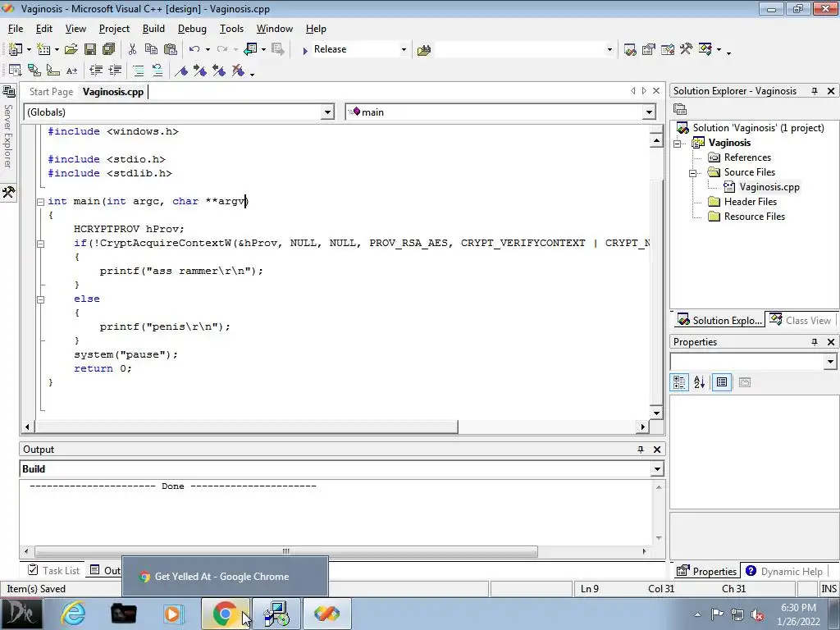The height and width of the screenshot is (630, 840).
Task: Start the build with the play arrow
Action: pyautogui.click(x=305, y=50)
